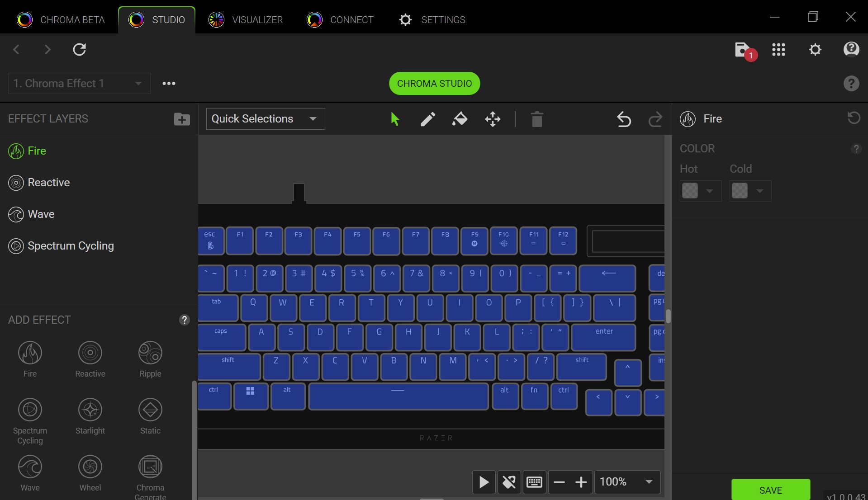Open the Connect tab

click(x=340, y=20)
